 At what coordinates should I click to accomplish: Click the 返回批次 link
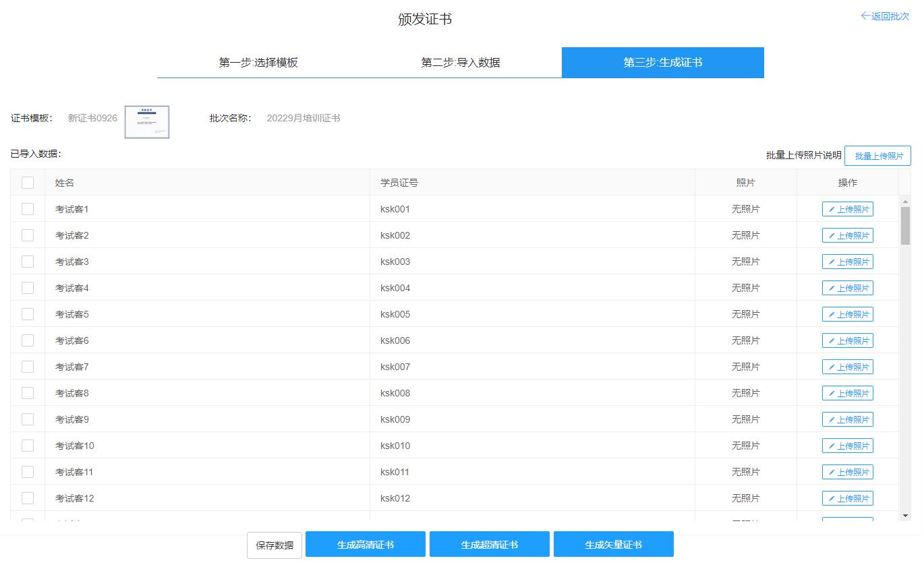pos(890,16)
